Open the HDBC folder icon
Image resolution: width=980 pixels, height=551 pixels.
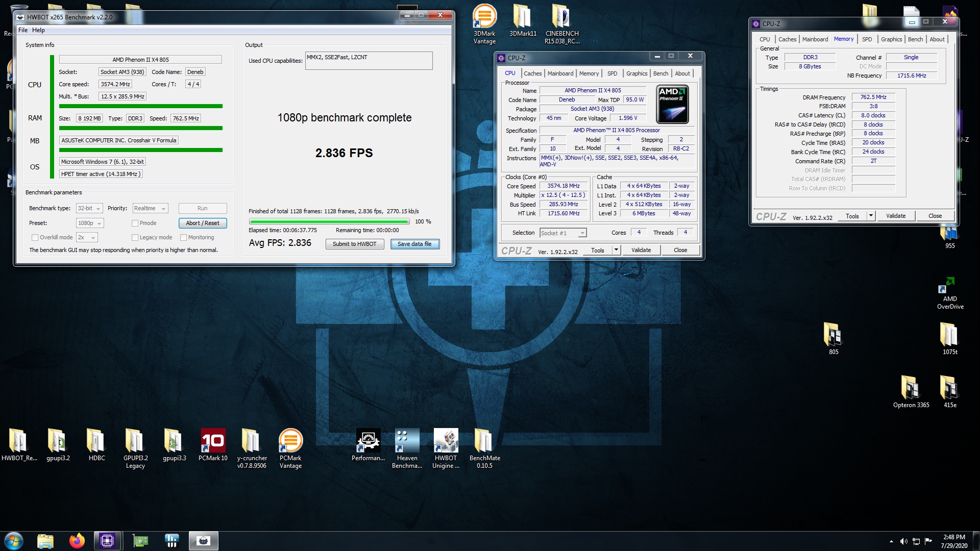(96, 444)
